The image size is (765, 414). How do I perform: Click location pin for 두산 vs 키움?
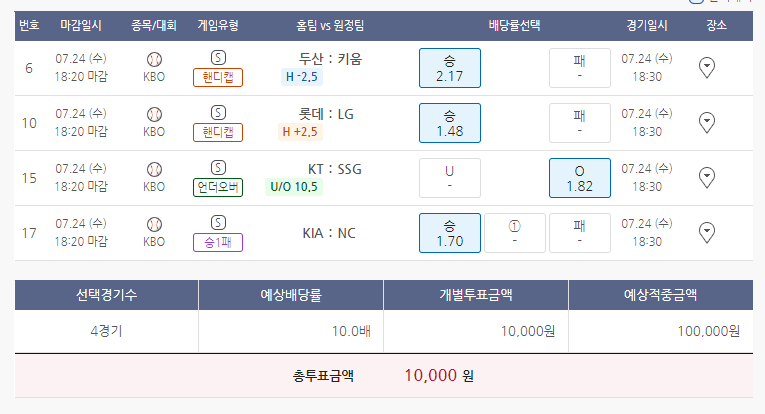click(x=707, y=68)
